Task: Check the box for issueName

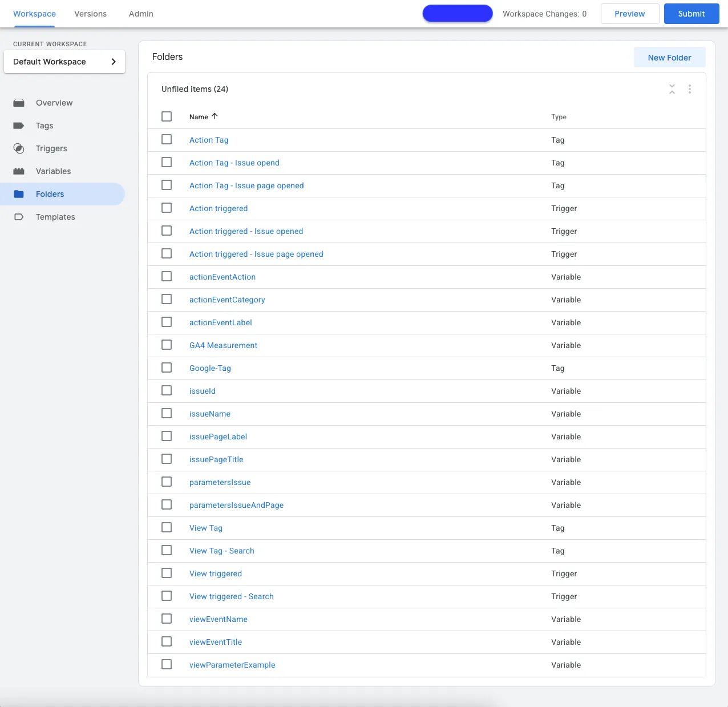Action: 167,413
